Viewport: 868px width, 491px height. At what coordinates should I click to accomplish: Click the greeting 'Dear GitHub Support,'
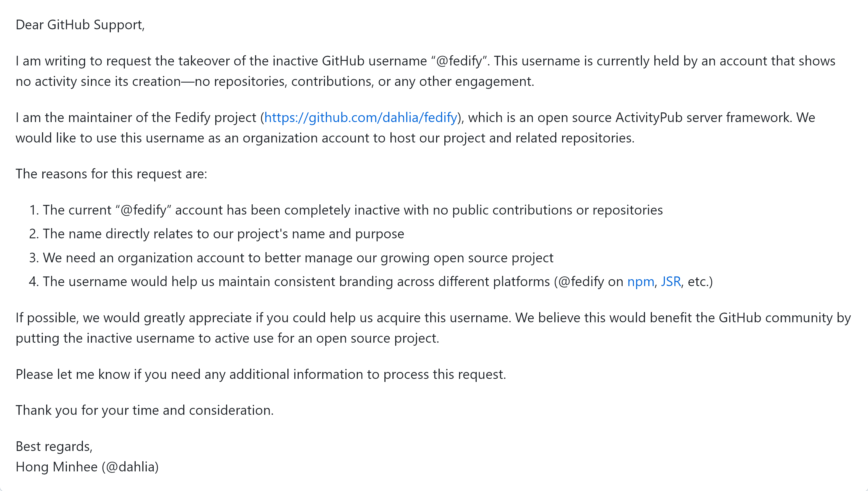pos(80,25)
